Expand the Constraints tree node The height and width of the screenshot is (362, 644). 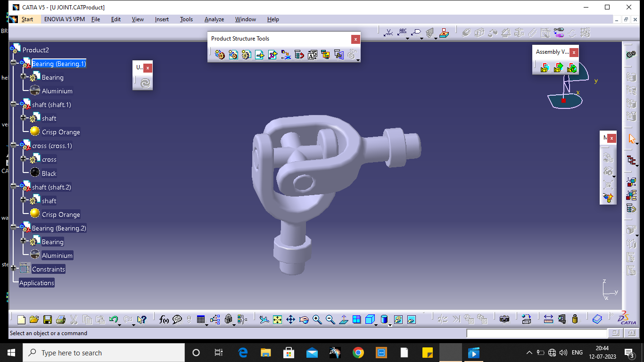click(x=13, y=267)
